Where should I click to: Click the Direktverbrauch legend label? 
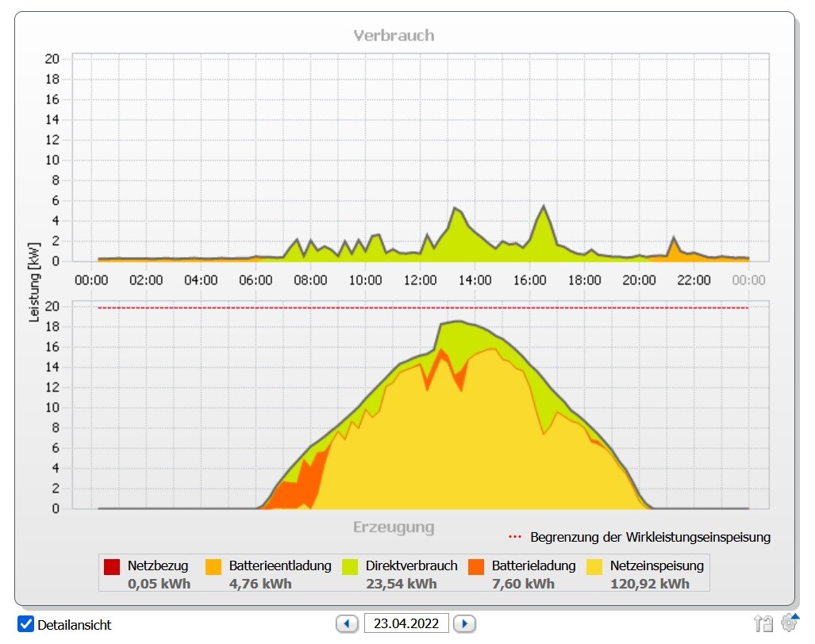pyautogui.click(x=411, y=566)
